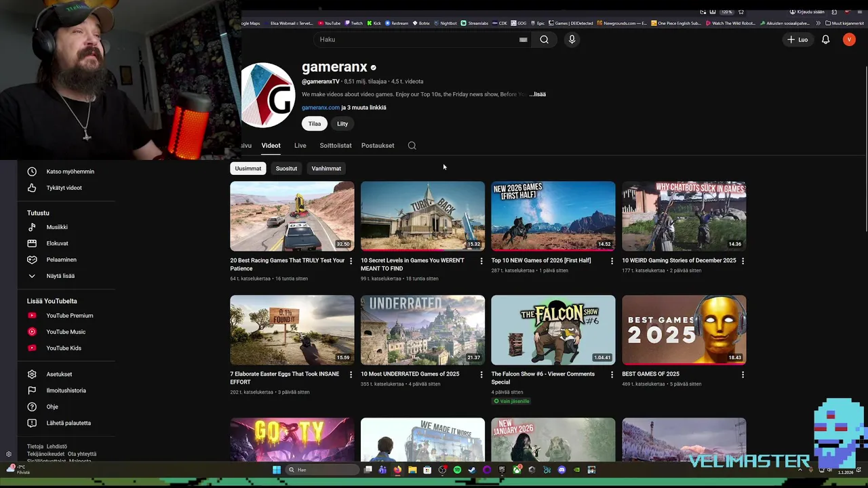The image size is (868, 488).
Task: Select the Suositut sort chip
Action: pyautogui.click(x=286, y=168)
